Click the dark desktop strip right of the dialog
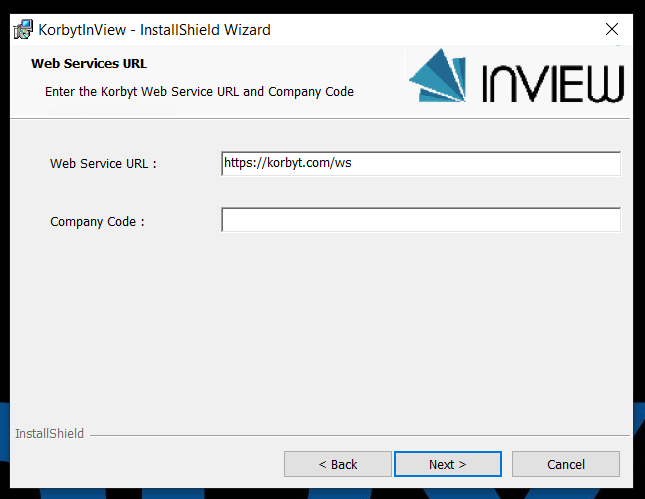 pos(639,250)
